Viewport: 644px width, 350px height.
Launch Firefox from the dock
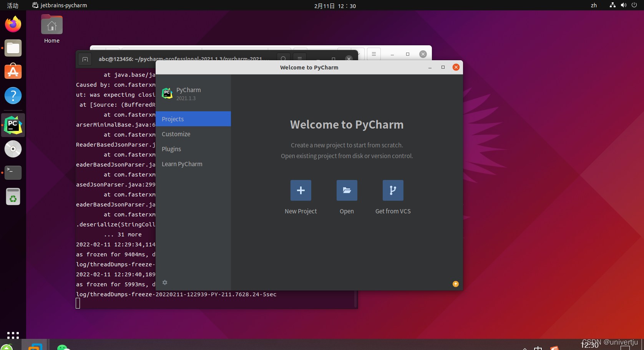pyautogui.click(x=13, y=24)
